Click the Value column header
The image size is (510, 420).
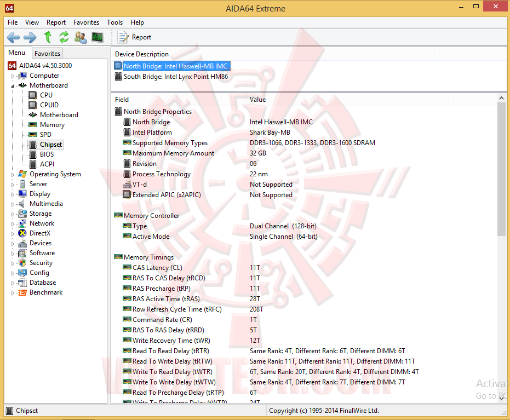(x=349, y=100)
